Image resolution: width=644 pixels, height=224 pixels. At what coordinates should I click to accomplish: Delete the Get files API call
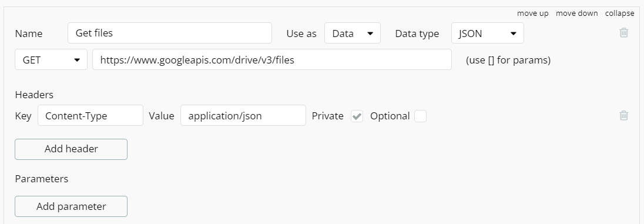[623, 32]
